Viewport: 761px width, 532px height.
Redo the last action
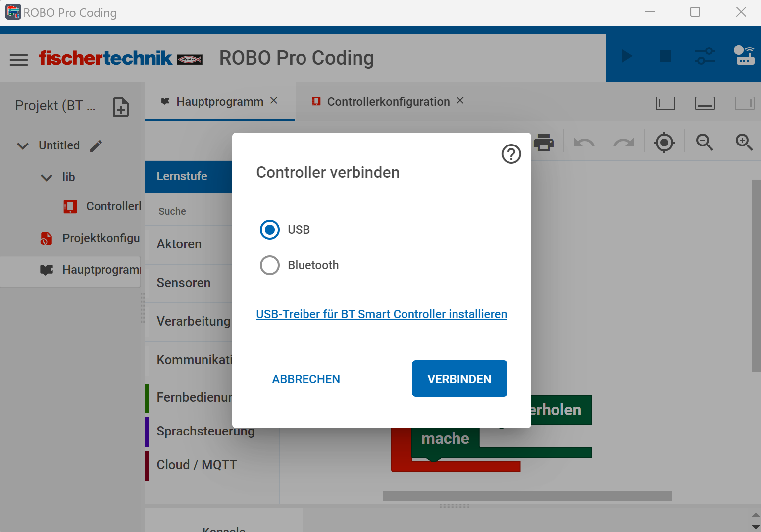624,143
